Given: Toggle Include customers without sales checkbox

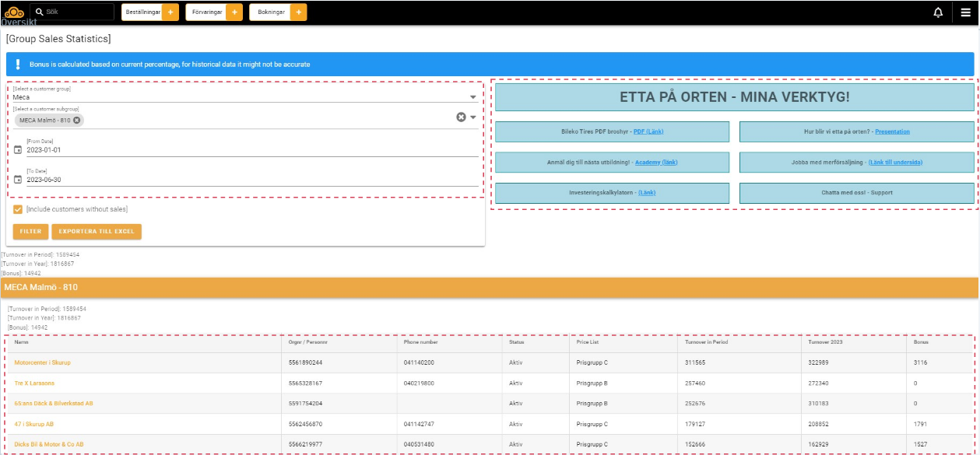Looking at the screenshot, I should (x=18, y=209).
